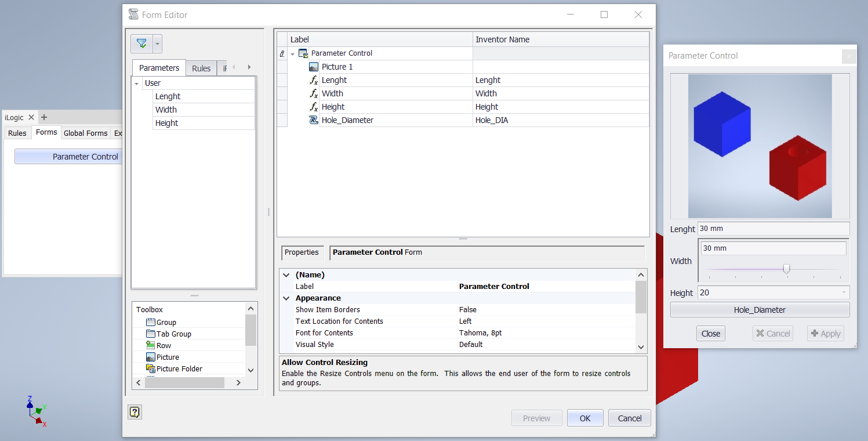Click the key icon next to Hole_Diameter
Screen dimensions: 868x441
pyautogui.click(x=314, y=120)
